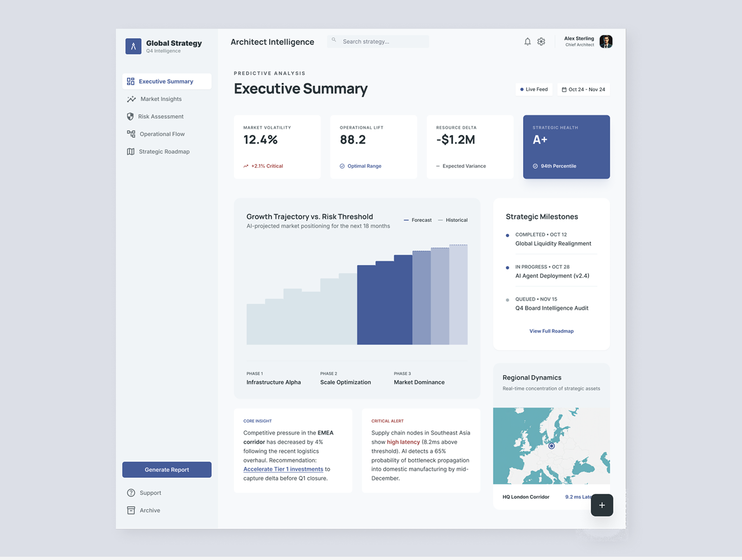The height and width of the screenshot is (560, 742).
Task: Click the Global Strategy logo icon
Action: [133, 46]
